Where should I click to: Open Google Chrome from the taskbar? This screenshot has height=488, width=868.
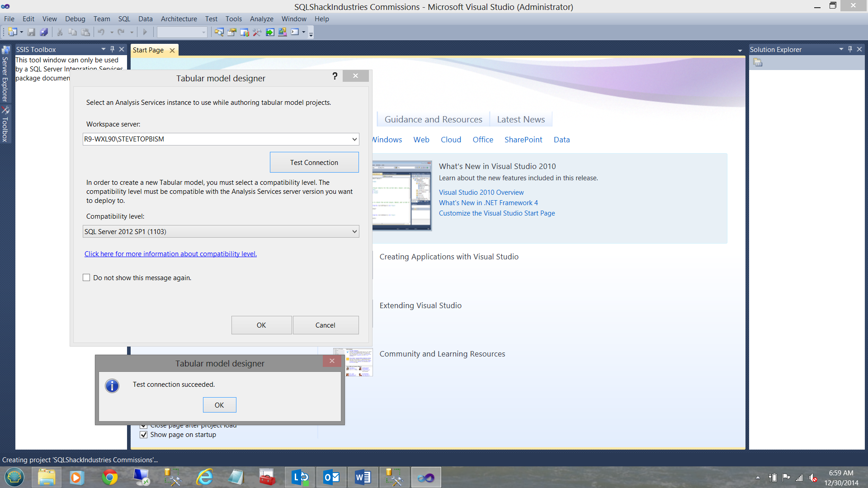(109, 477)
